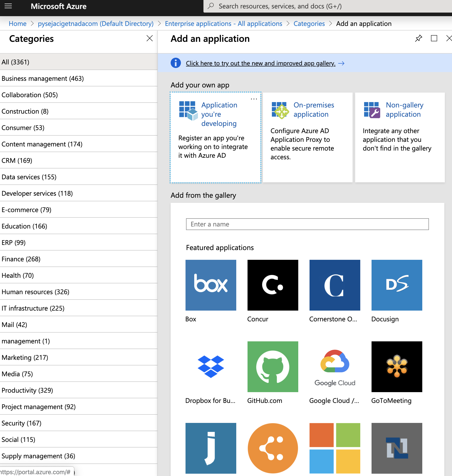This screenshot has height=476, width=452.
Task: Select the Collaboration (505) category
Action: pos(79,95)
